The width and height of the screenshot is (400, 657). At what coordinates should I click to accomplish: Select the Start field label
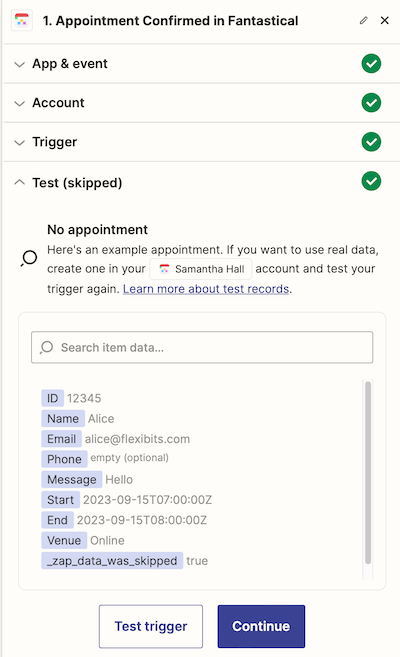point(60,500)
